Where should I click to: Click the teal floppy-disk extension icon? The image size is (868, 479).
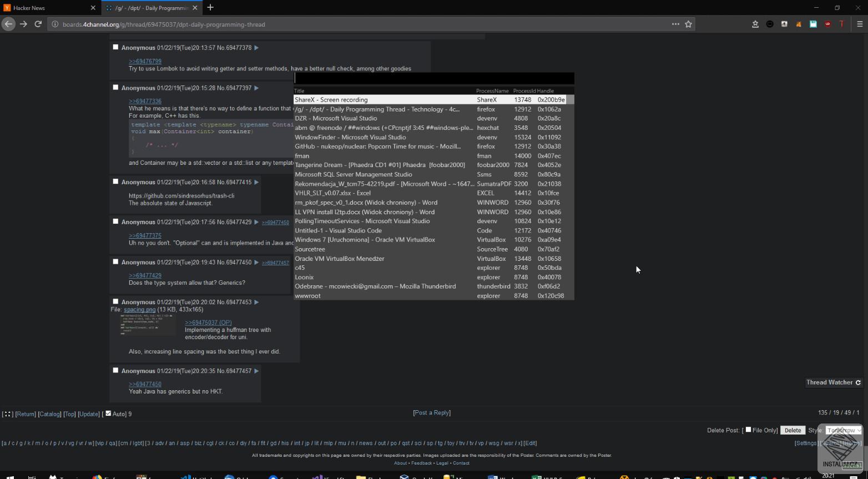click(813, 24)
